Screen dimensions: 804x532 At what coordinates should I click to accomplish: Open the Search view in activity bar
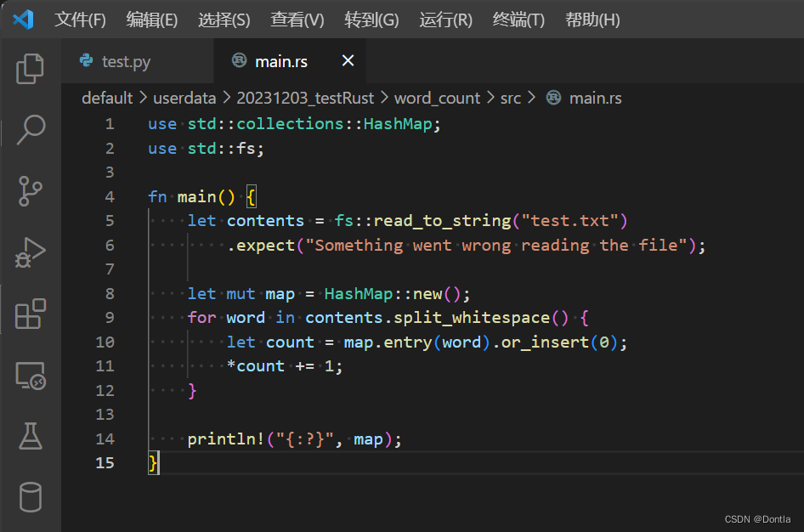pyautogui.click(x=31, y=129)
